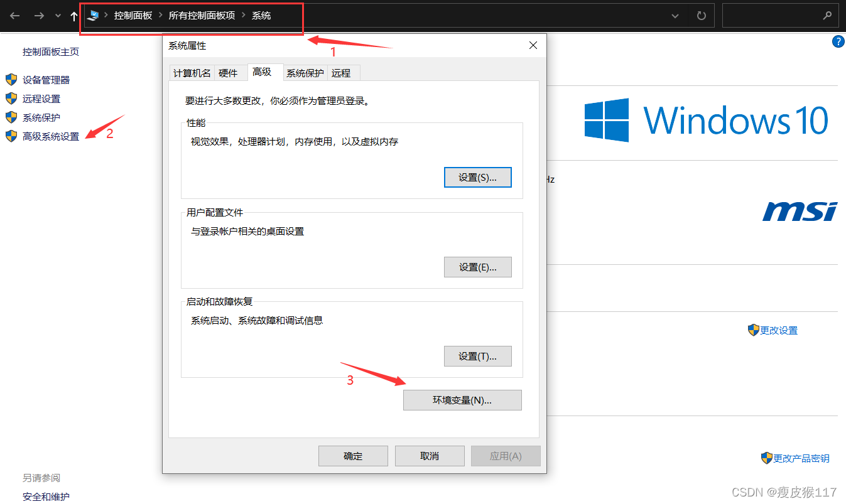Viewport: 846px width, 504px height.
Task: Click the shield icon beside 更改产品密钥
Action: pos(766,458)
